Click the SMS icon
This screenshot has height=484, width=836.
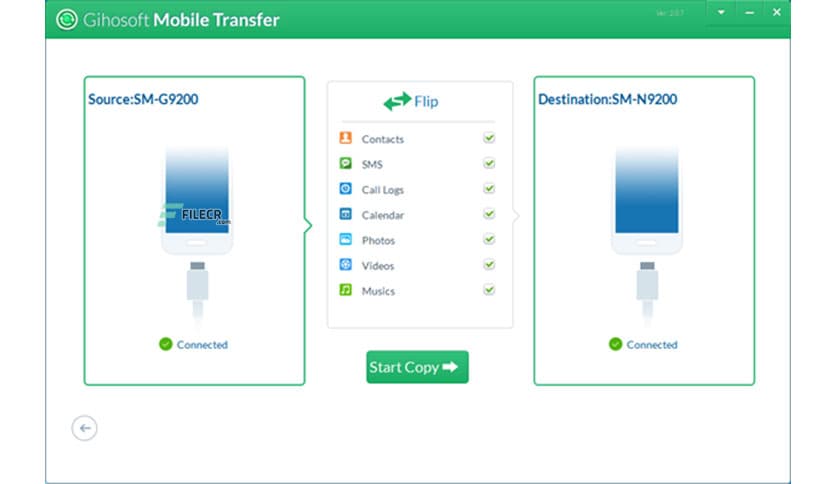coord(345,163)
